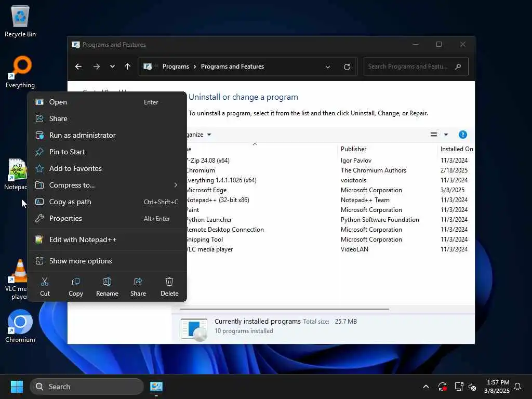
Task: Select the Snipping Tool row
Action: click(330, 239)
